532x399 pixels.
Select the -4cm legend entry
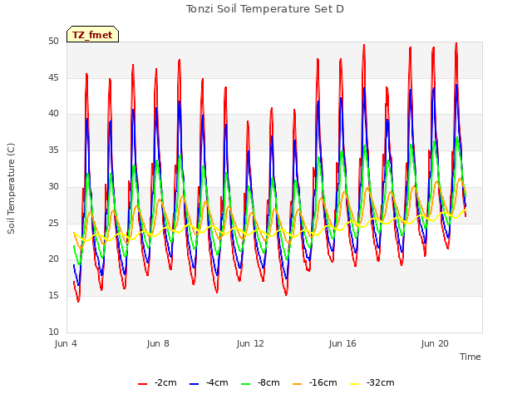[209, 383]
